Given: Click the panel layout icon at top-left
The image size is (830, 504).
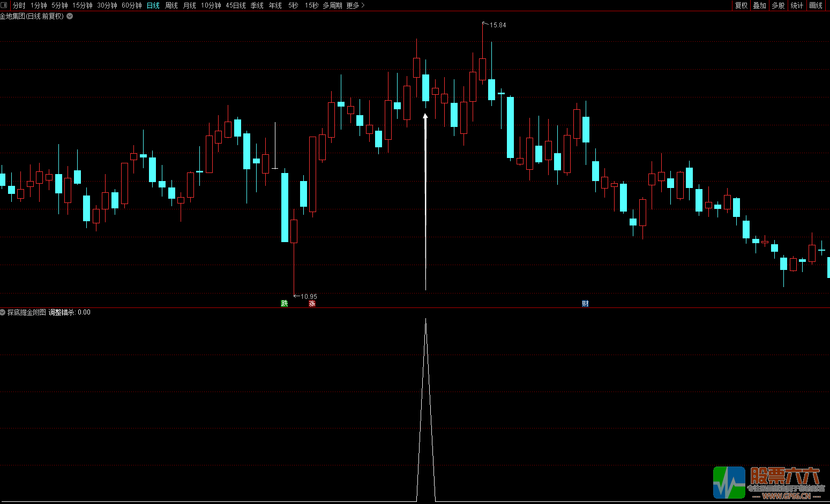Looking at the screenshot, I should pyautogui.click(x=5, y=5).
